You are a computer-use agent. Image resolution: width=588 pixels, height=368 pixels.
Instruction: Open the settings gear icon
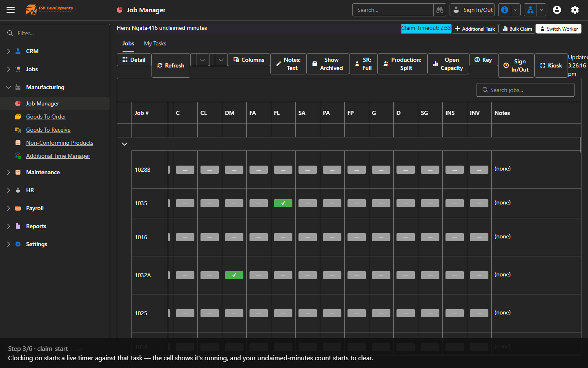point(575,10)
